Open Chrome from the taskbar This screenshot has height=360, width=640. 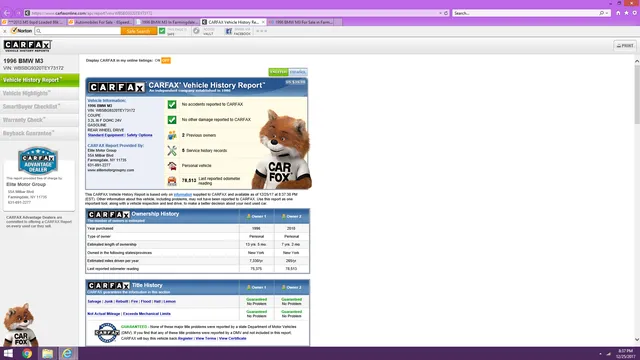click(x=27, y=353)
